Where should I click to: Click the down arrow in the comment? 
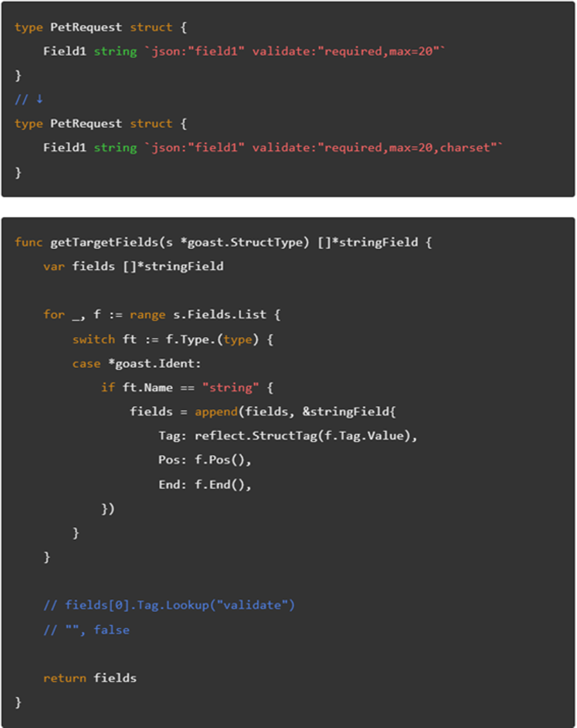click(40, 99)
